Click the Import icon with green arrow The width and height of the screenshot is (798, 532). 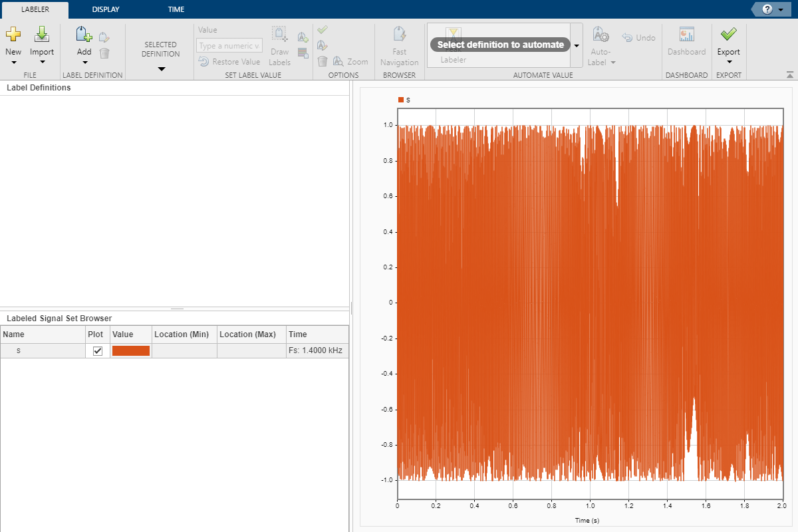(x=42, y=35)
